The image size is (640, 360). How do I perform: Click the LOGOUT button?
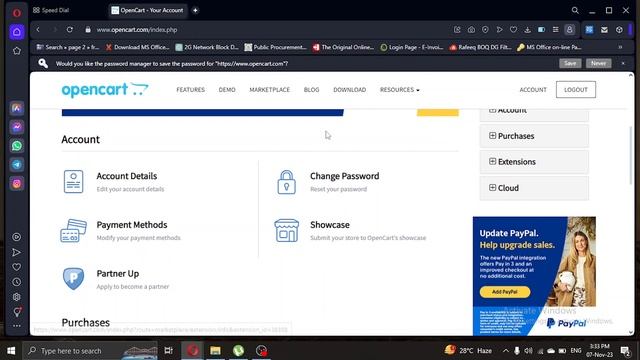(x=576, y=89)
